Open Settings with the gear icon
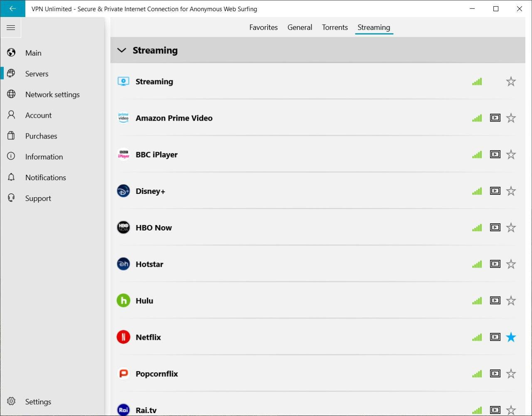532x416 pixels. [x=12, y=401]
